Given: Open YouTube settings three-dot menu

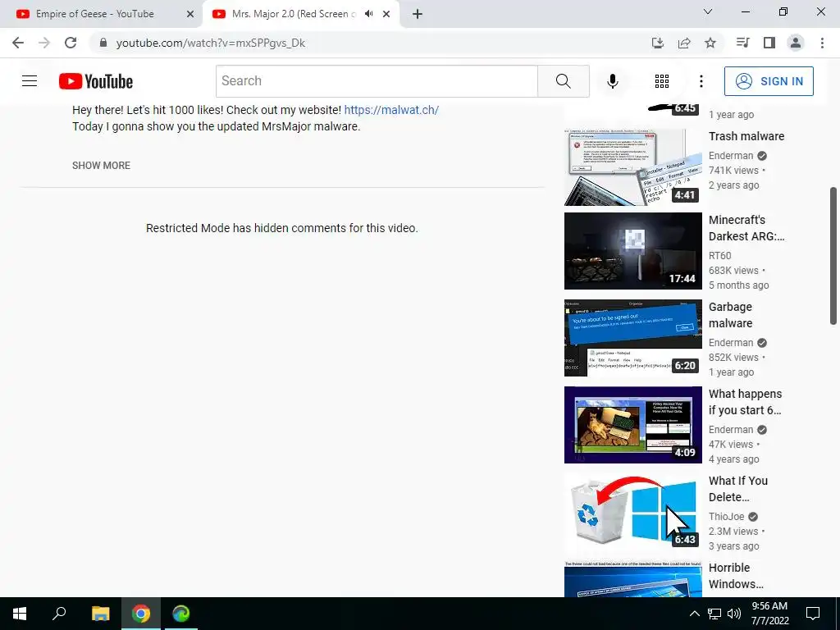Looking at the screenshot, I should [x=701, y=81].
